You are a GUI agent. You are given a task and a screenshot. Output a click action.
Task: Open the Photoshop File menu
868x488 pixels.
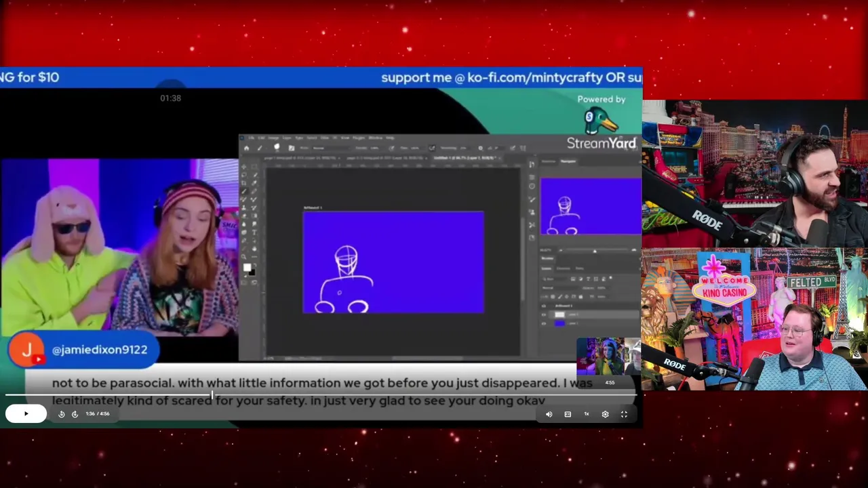pyautogui.click(x=252, y=138)
